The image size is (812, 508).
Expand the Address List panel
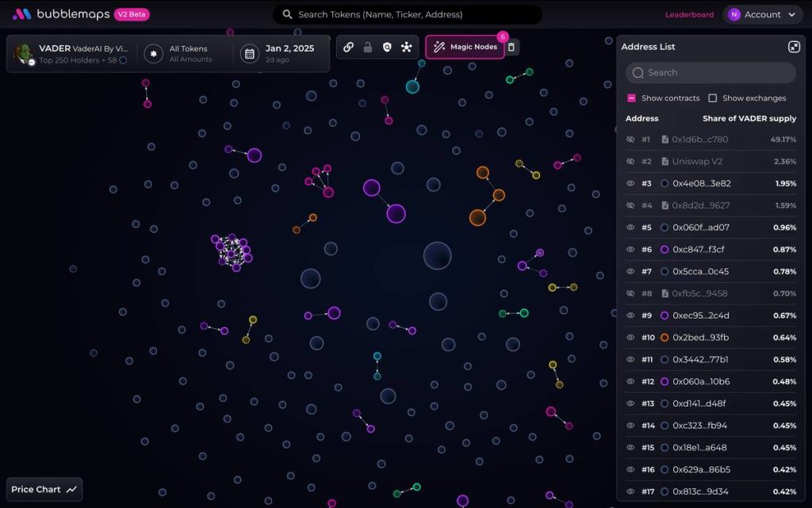coord(794,47)
